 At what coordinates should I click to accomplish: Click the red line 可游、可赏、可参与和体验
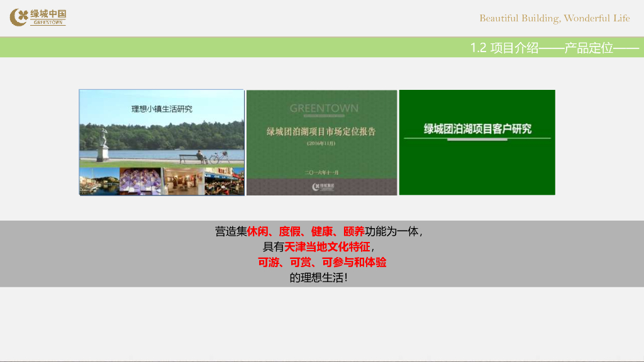point(322,263)
